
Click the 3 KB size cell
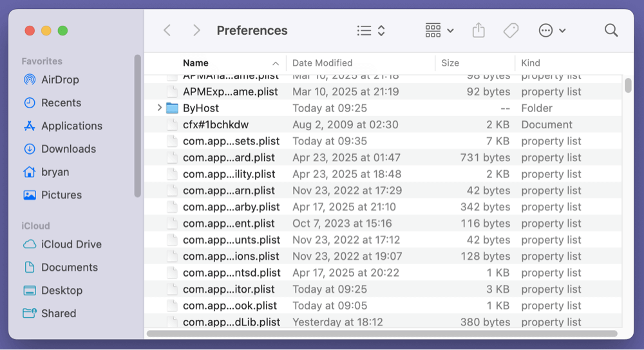pos(498,289)
